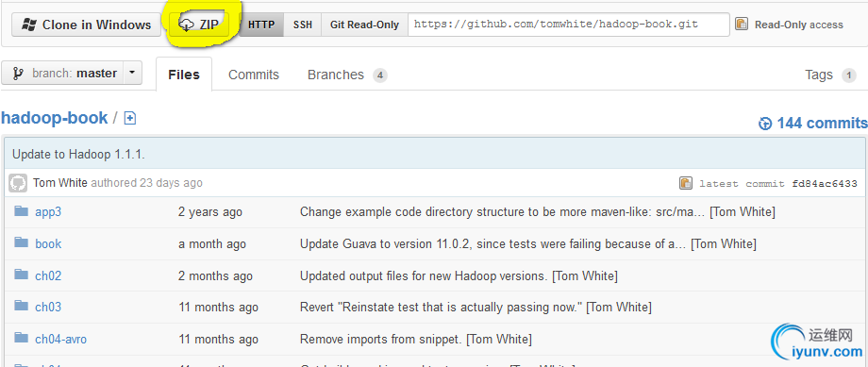Download the repository as ZIP
This screenshot has width=868, height=367.
pyautogui.click(x=199, y=25)
